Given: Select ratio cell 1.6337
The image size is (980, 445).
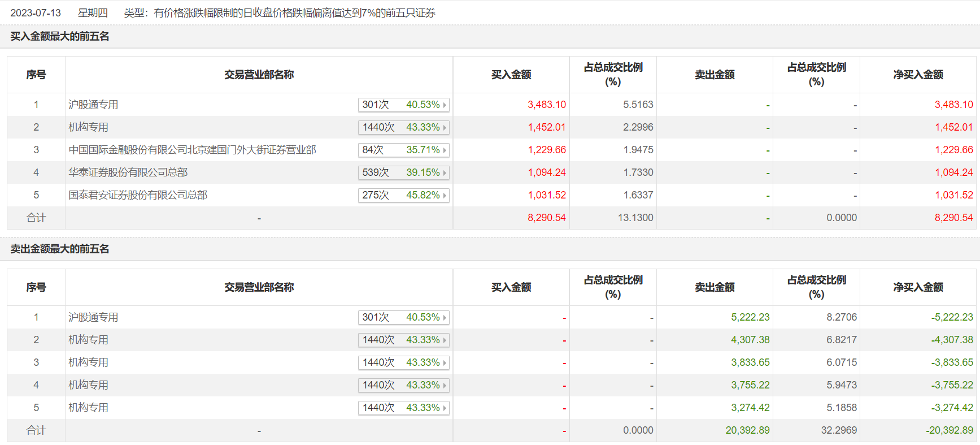Looking at the screenshot, I should [x=638, y=195].
